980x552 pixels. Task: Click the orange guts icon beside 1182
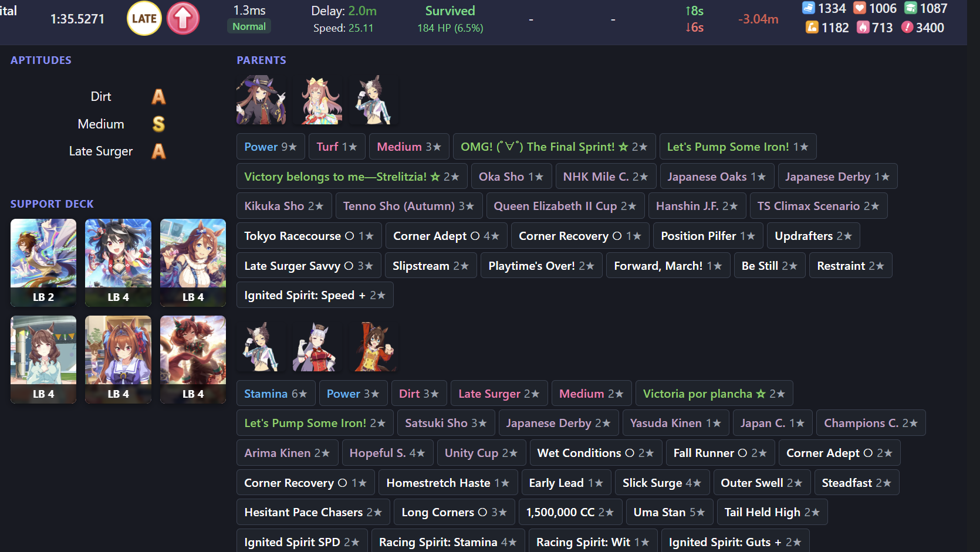(812, 27)
